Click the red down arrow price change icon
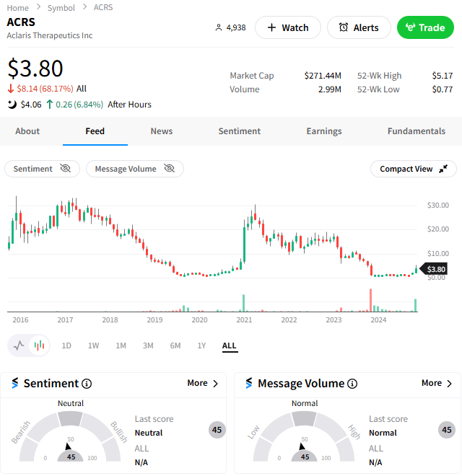This screenshot has width=462, height=476. pyautogui.click(x=11, y=89)
